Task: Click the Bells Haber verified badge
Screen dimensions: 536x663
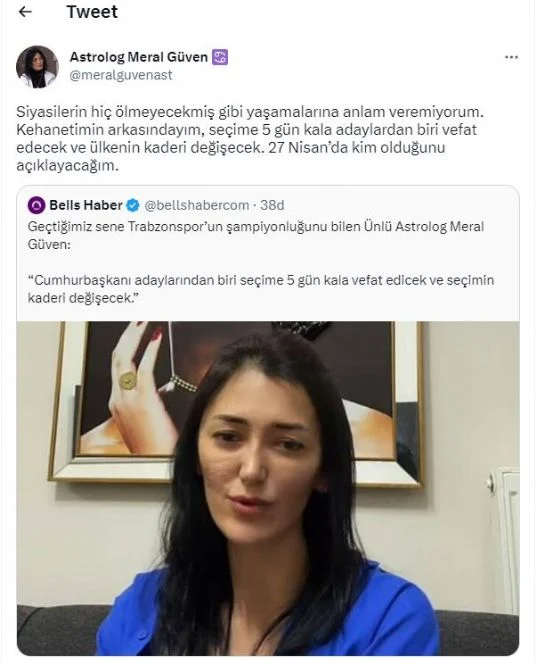Action: [133, 205]
